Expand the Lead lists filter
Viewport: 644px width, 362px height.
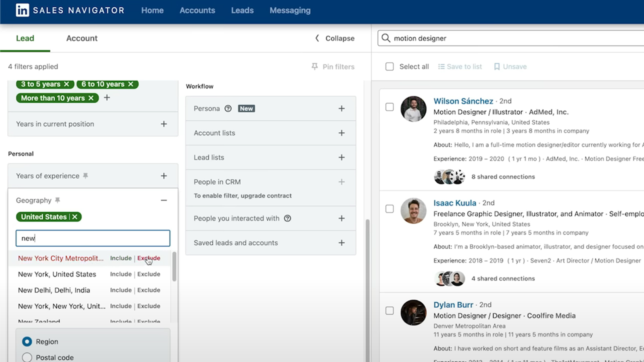pyautogui.click(x=341, y=158)
